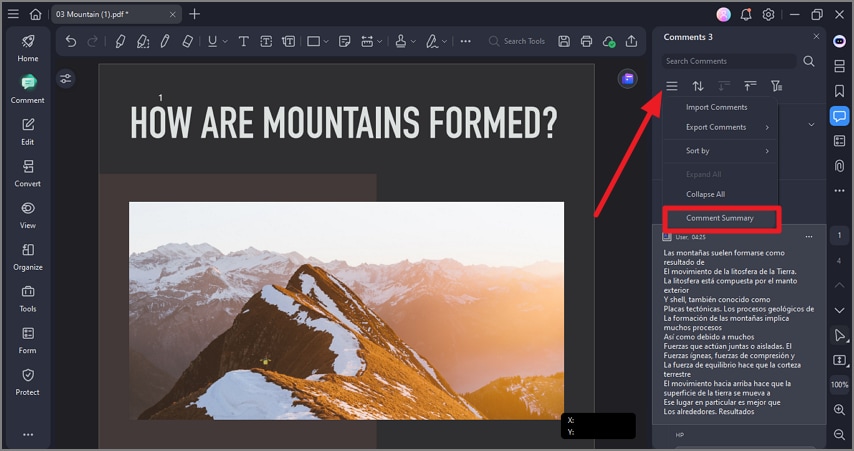Save the document
854x451 pixels.
[564, 41]
